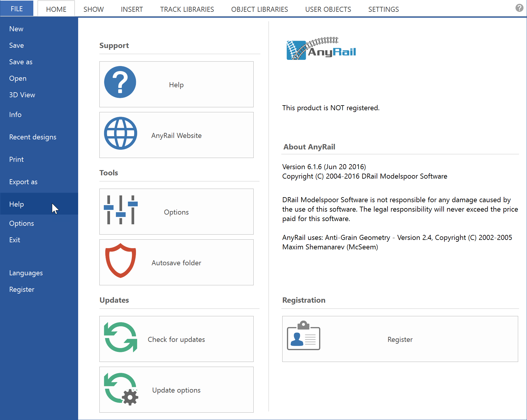Image resolution: width=527 pixels, height=420 pixels.
Task: Click the 'Maxim Shemanarev (McSeem)' text
Action: [x=330, y=247]
